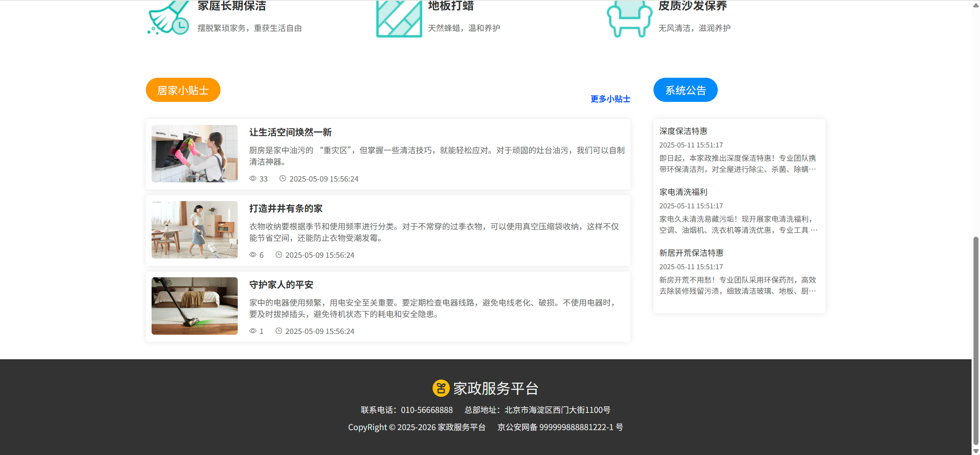
Task: Open 家电清洗福利 announcement
Action: 683,192
